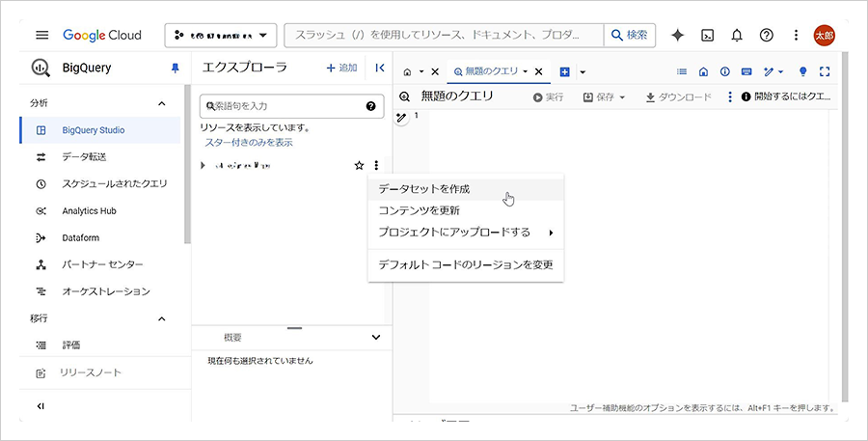The image size is (868, 441).
Task: Open Analytics Hub in sidebar
Action: [x=100, y=210]
